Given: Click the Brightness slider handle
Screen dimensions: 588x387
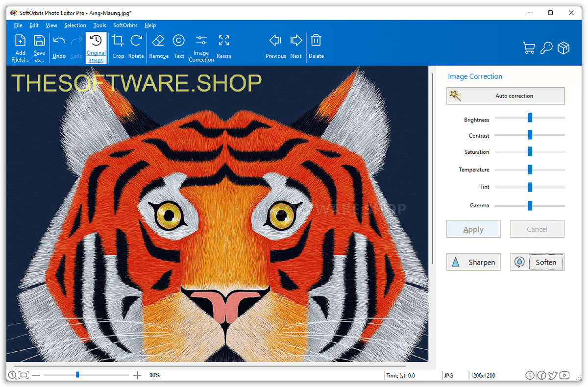Looking at the screenshot, I should 530,118.
